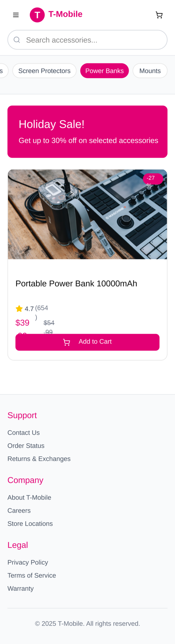The image size is (175, 644).
Task: Visit the Careers page
Action: click(x=19, y=511)
